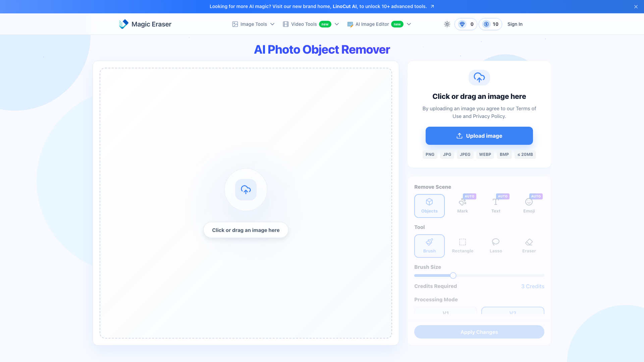Expand the Video Tools dropdown chevron
Viewport: 644px width, 362px height.
click(x=337, y=24)
